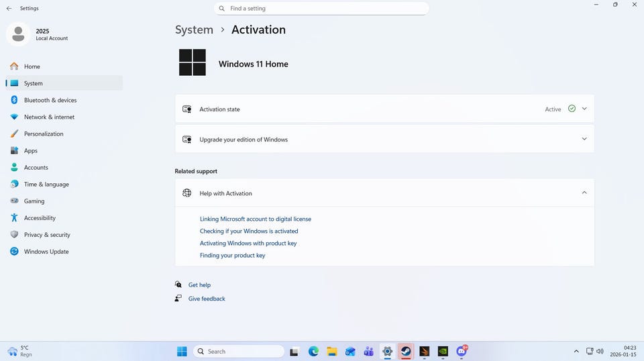Select Privacy & security menu item

47,235
